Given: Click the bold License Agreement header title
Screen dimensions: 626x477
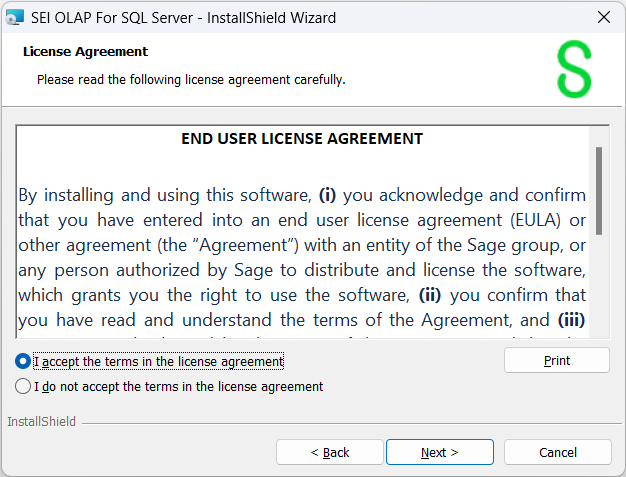Looking at the screenshot, I should [x=85, y=52].
